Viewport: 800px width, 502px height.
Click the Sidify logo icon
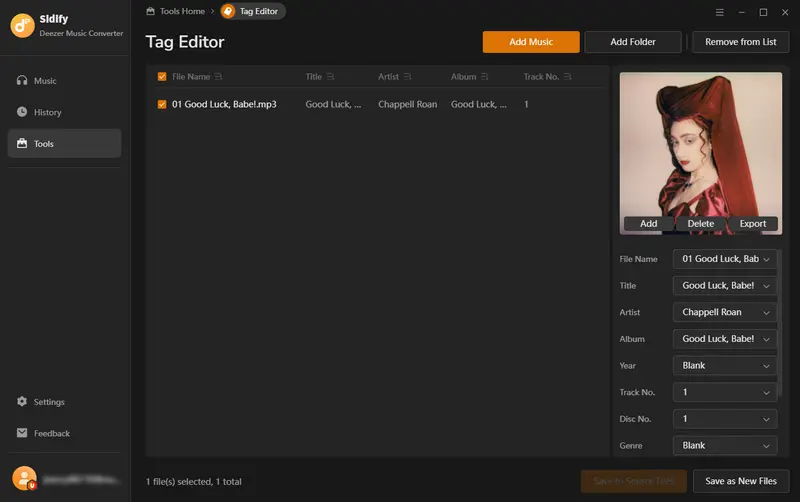22,26
